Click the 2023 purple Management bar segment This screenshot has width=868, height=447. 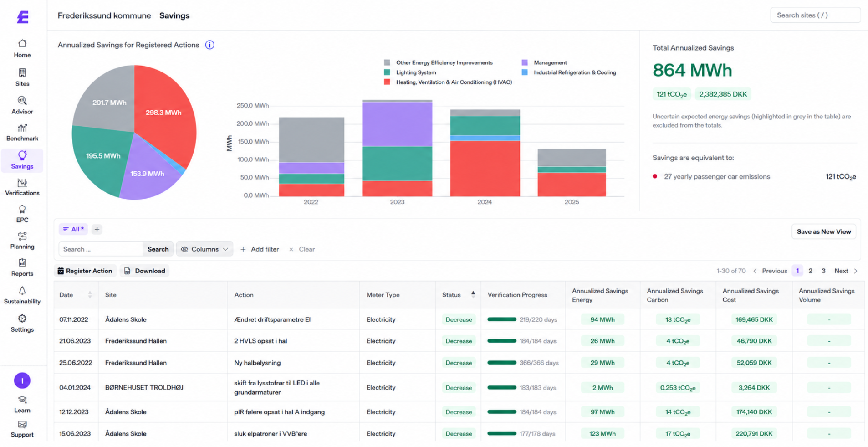pos(397,124)
